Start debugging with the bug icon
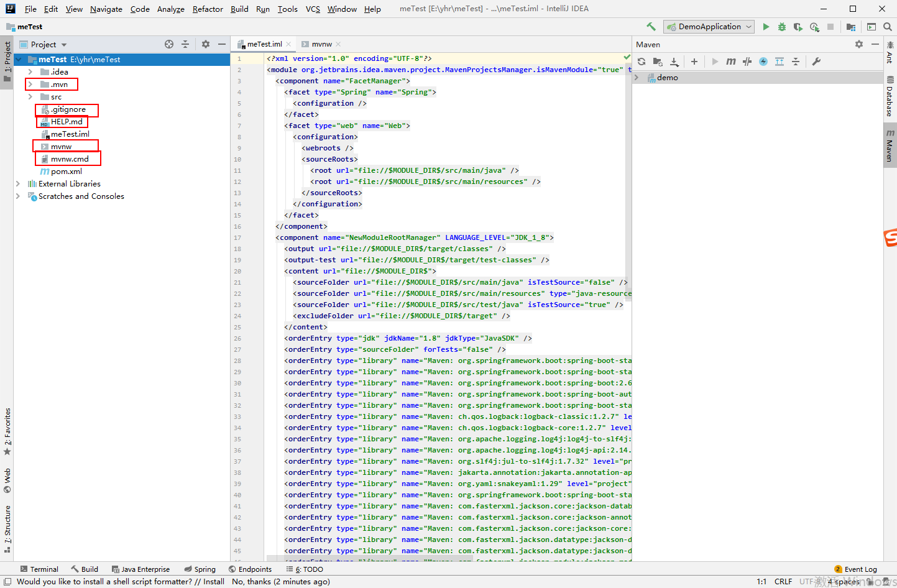897x588 pixels. pos(782,27)
